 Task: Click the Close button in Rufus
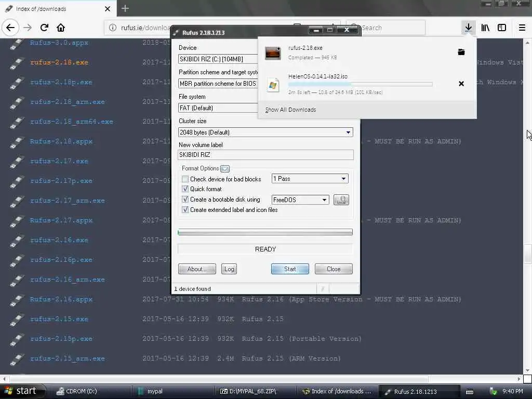(x=334, y=269)
